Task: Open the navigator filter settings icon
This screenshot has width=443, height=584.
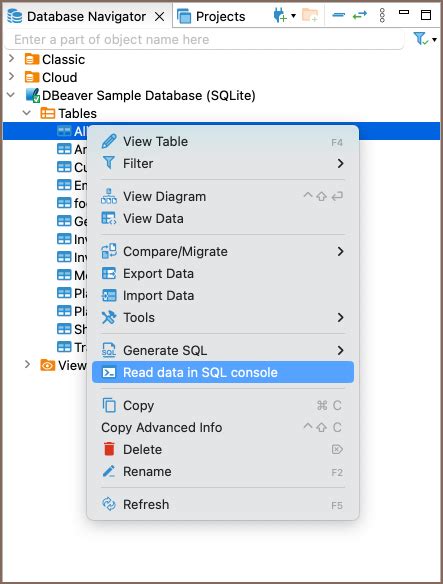Action: (420, 38)
